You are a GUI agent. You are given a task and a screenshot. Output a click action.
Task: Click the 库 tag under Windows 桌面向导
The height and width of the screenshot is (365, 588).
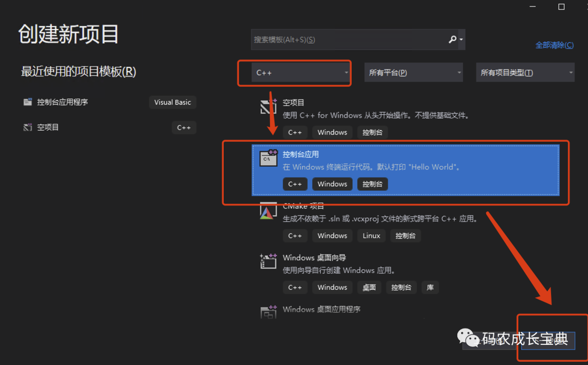430,287
